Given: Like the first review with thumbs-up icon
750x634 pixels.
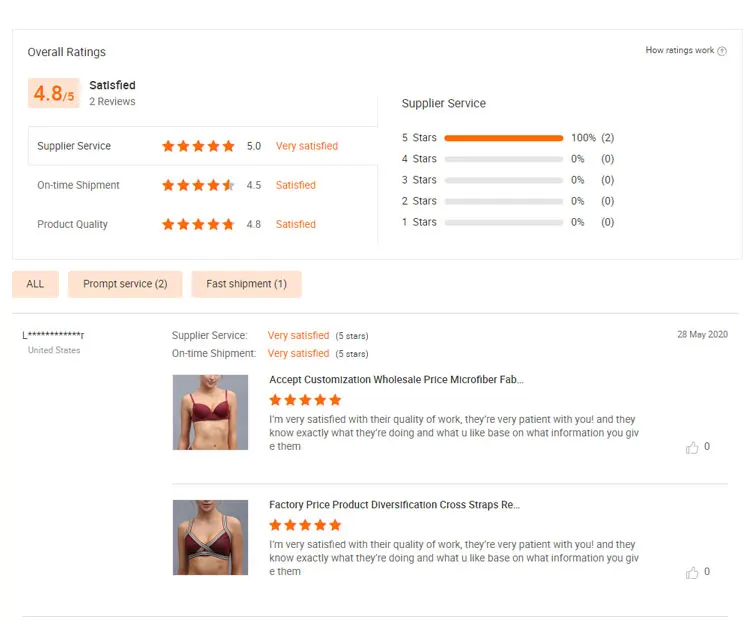Looking at the screenshot, I should pos(692,447).
